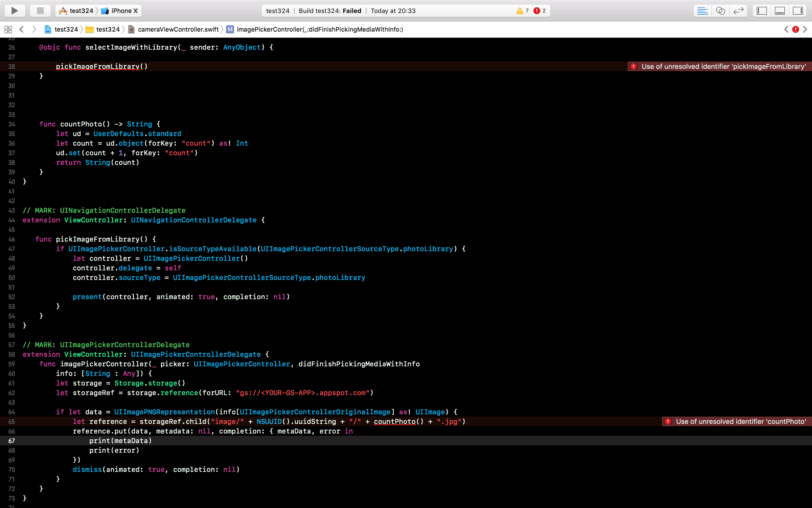Click imagePickerController function name on line 59
Screen dimensions: 812x508
tap(104, 364)
